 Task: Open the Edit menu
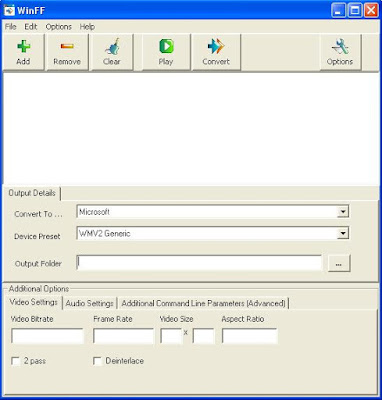point(31,27)
